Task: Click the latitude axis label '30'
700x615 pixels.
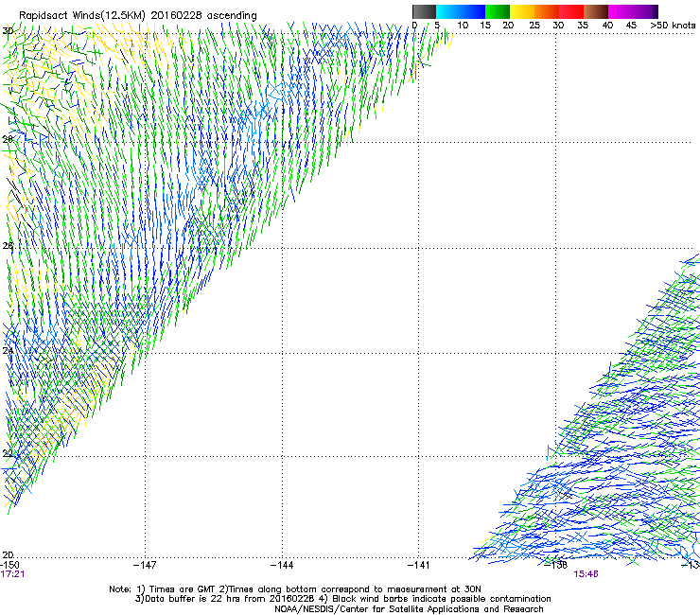Action: click(x=8, y=31)
